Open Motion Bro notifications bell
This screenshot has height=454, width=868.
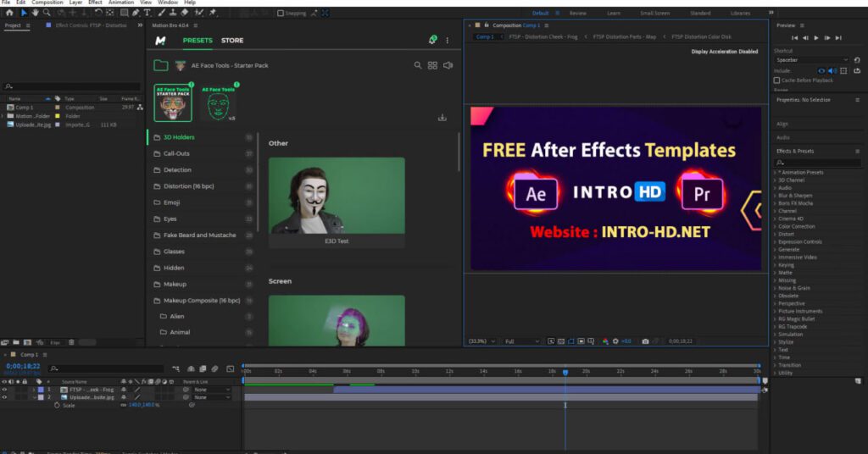tap(432, 40)
